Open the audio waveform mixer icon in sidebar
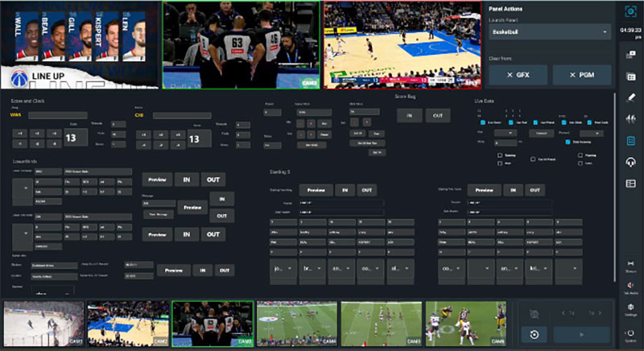The image size is (644, 351). click(x=630, y=119)
